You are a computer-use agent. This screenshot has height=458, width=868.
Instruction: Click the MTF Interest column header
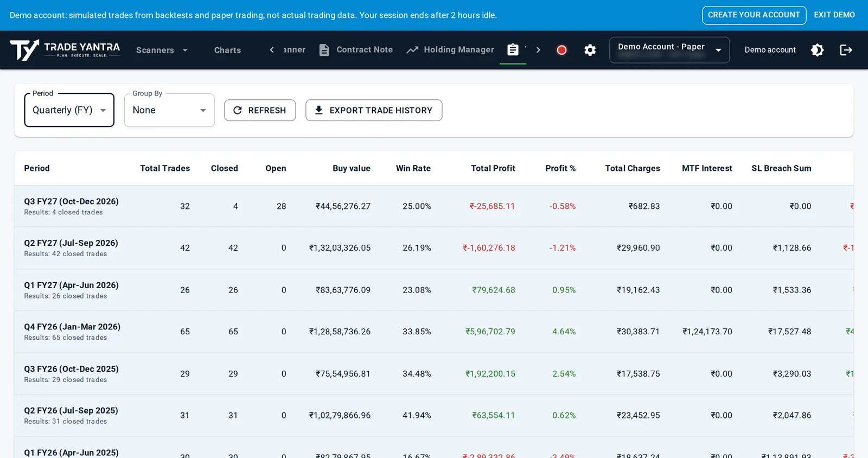click(707, 168)
